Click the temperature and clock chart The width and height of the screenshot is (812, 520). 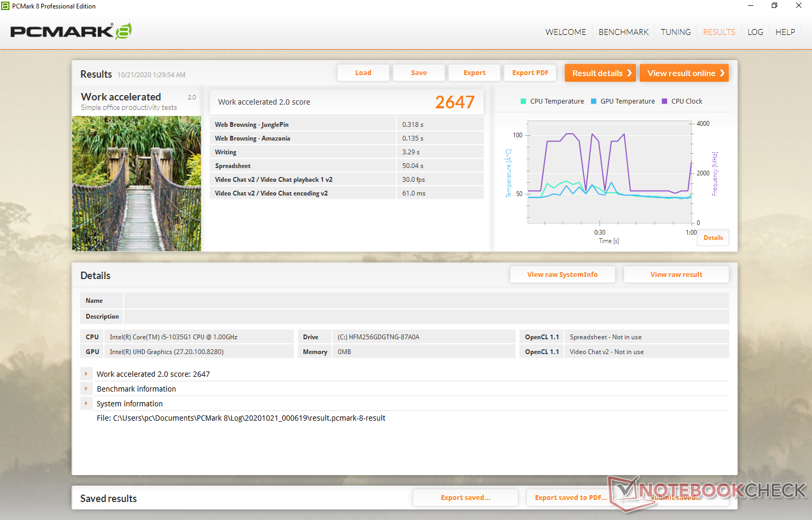(x=610, y=173)
